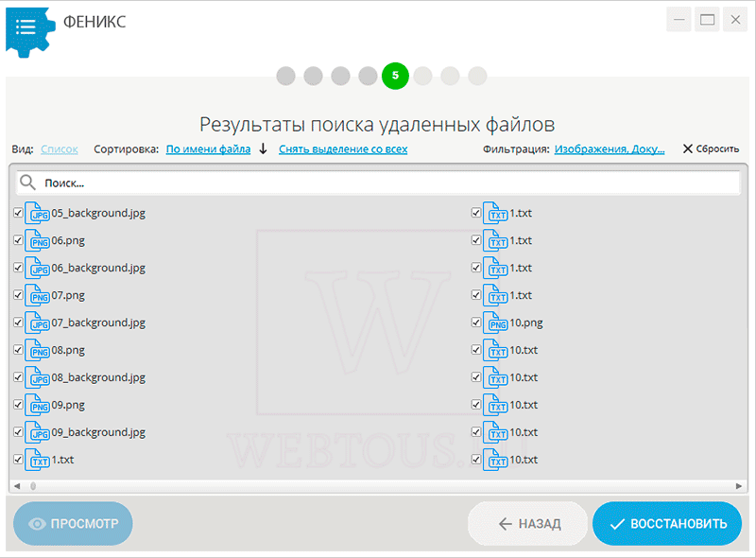This screenshot has width=756, height=558.
Task: Uncheck the 10.png checkbox
Action: 476,322
